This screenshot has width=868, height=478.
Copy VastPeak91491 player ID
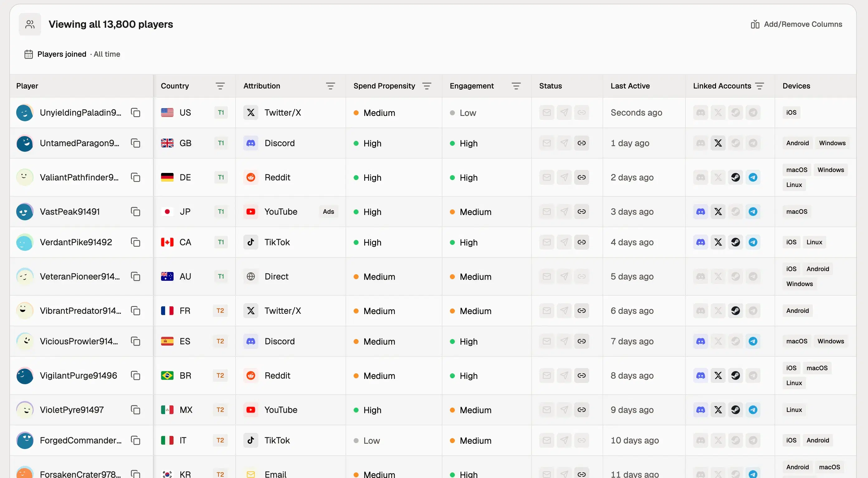(x=136, y=212)
